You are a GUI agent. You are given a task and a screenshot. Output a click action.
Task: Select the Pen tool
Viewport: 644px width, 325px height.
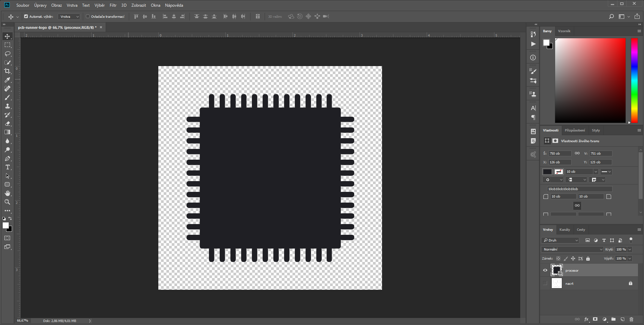click(x=7, y=159)
